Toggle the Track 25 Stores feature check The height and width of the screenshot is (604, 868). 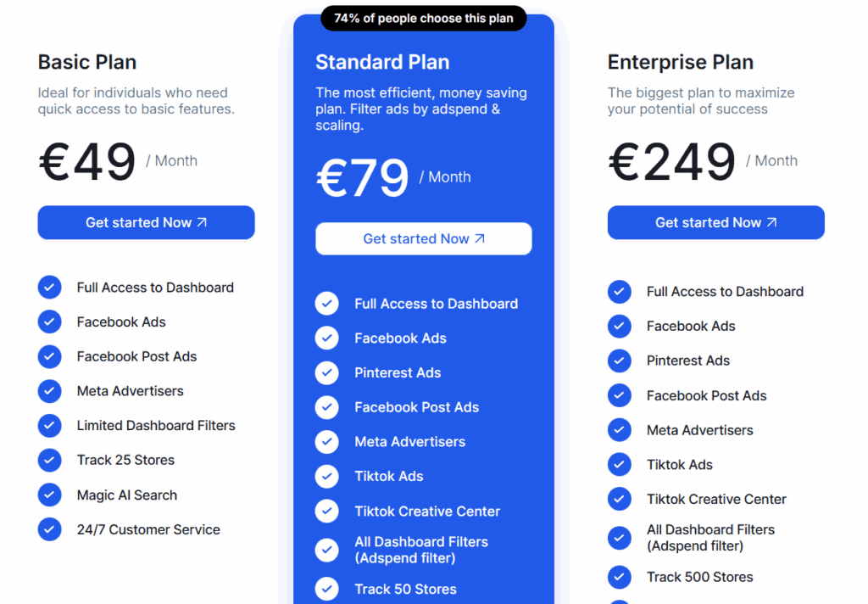tap(49, 460)
